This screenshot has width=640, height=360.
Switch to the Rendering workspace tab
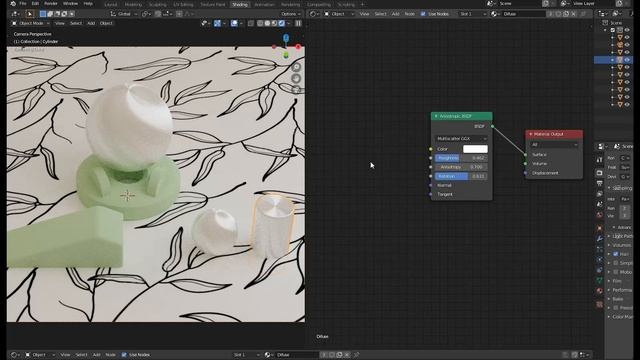pyautogui.click(x=290, y=4)
